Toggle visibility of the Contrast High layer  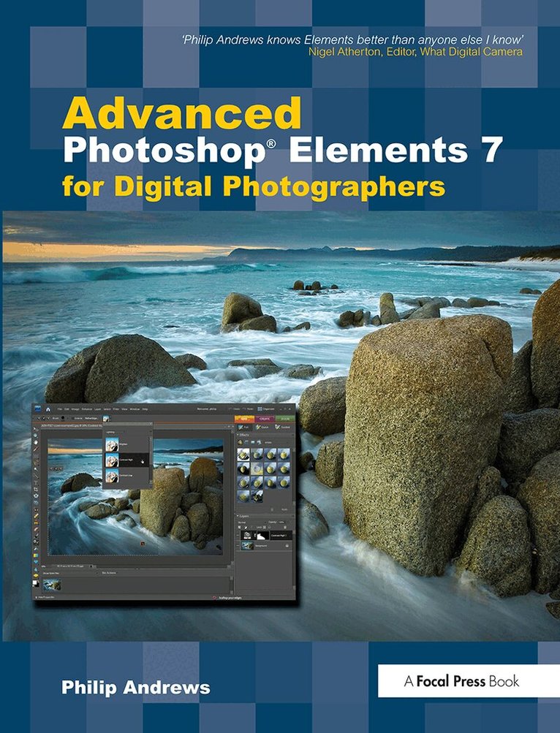(x=238, y=536)
